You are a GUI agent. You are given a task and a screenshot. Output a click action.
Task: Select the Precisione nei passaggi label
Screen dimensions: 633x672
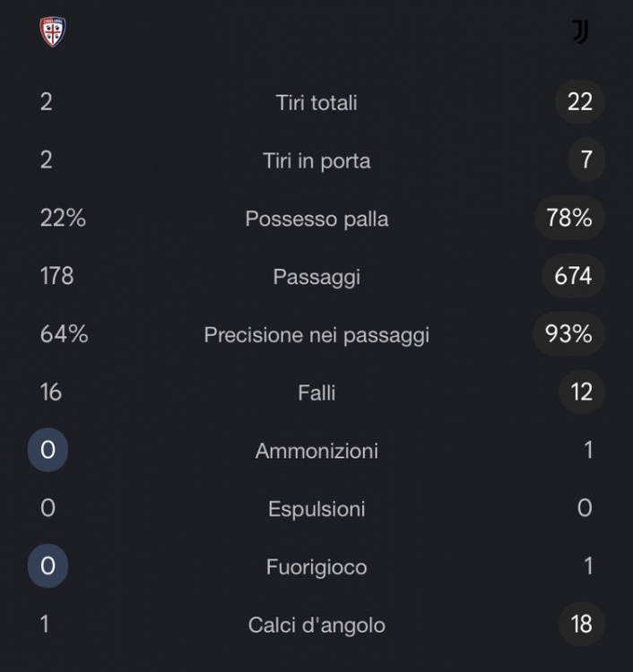point(316,335)
